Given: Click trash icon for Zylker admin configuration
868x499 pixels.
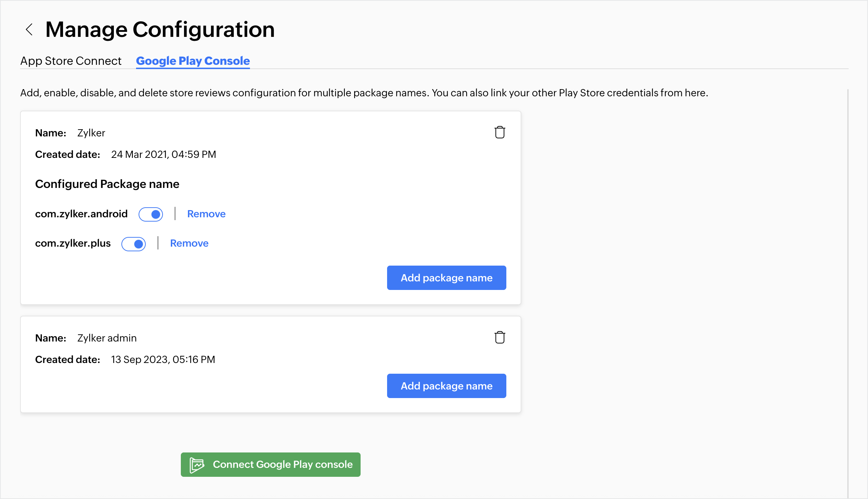Looking at the screenshot, I should pyautogui.click(x=500, y=338).
